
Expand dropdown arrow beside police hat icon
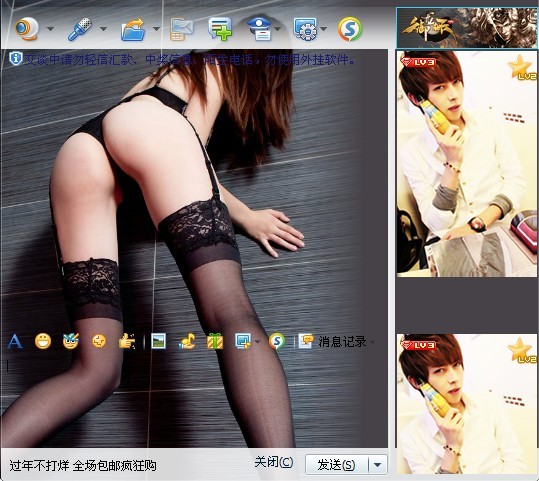(278, 29)
